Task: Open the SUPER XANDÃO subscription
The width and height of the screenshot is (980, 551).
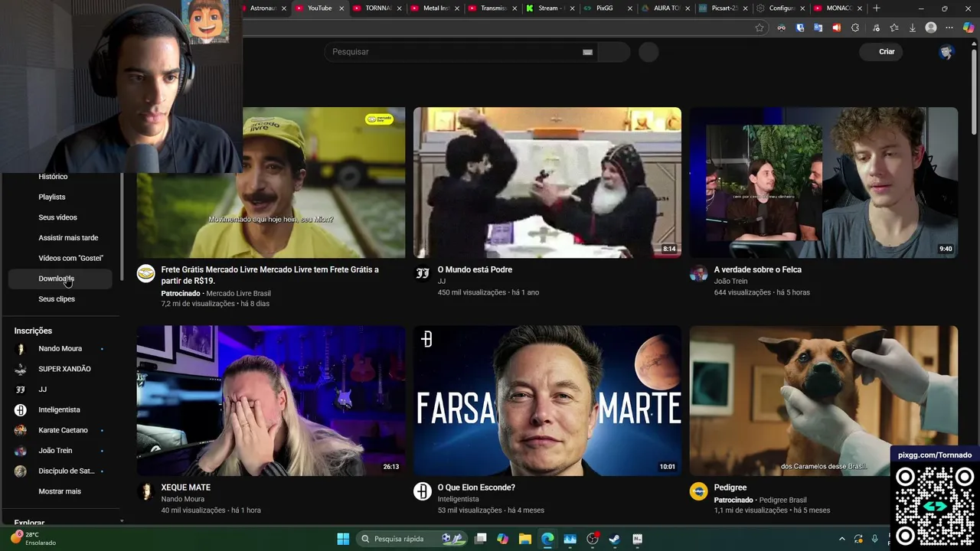Action: 60,369
